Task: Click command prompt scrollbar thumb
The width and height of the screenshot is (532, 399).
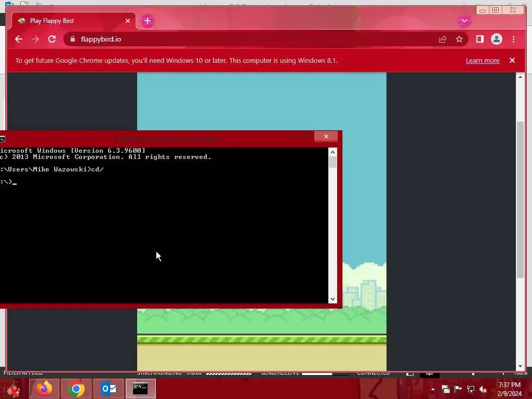Action: pyautogui.click(x=332, y=162)
